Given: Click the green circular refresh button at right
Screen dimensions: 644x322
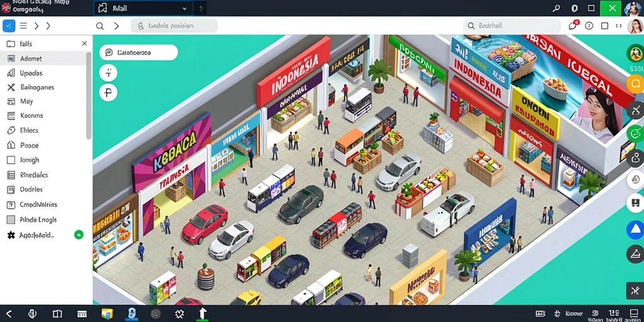Looking at the screenshot, I should coord(635,133).
